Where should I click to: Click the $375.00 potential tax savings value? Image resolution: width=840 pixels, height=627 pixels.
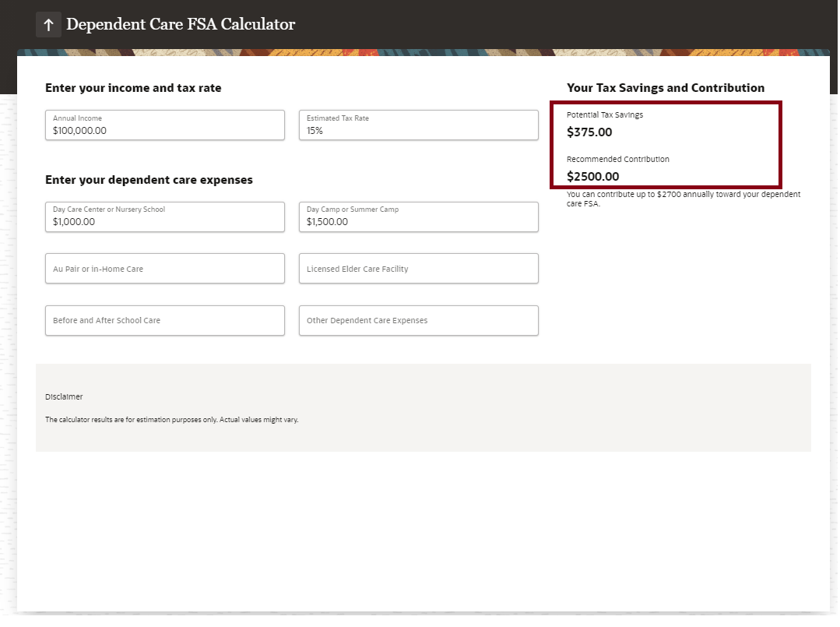pyautogui.click(x=589, y=132)
